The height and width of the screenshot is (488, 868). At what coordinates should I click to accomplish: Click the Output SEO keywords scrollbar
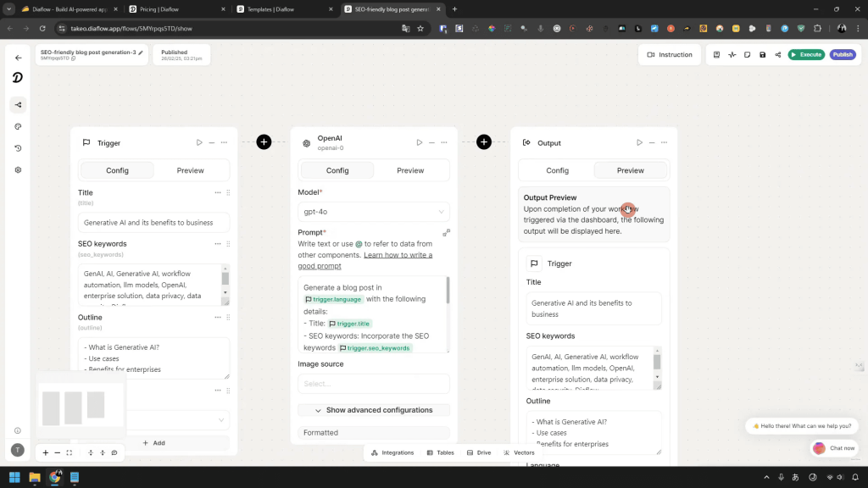(657, 362)
